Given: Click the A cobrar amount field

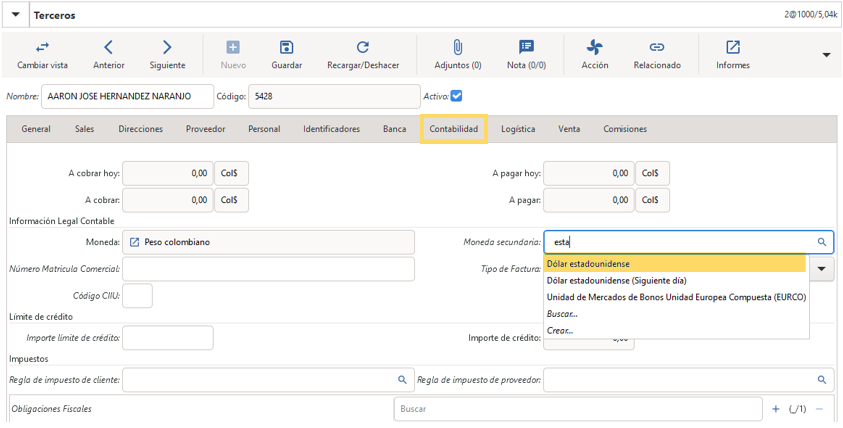Looking at the screenshot, I should (168, 200).
